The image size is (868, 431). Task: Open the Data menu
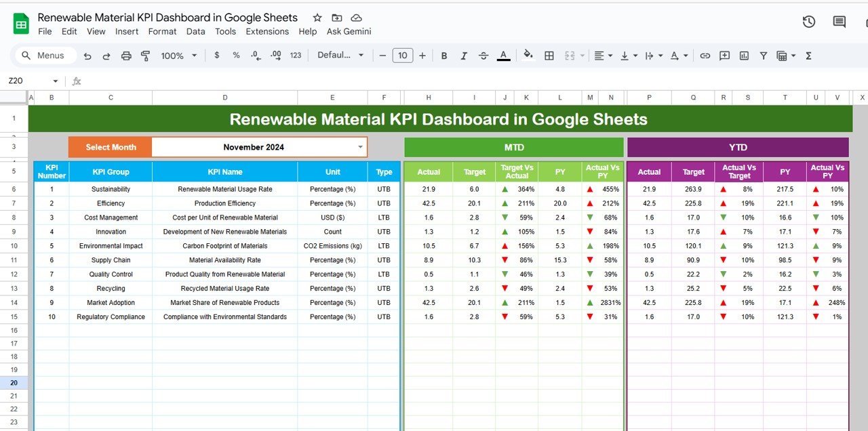195,31
